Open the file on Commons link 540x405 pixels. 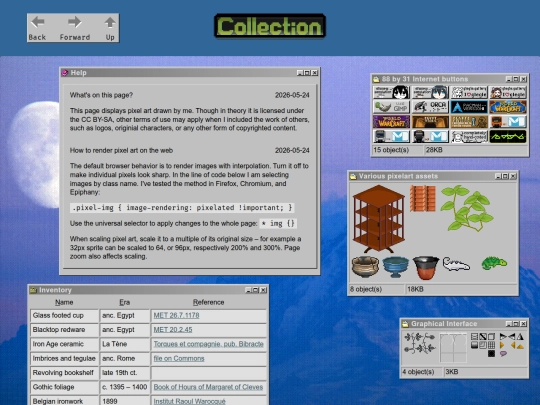click(x=179, y=359)
